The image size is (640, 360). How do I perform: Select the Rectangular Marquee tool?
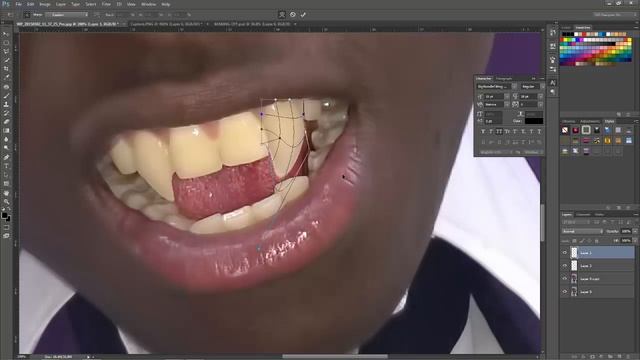[6, 43]
